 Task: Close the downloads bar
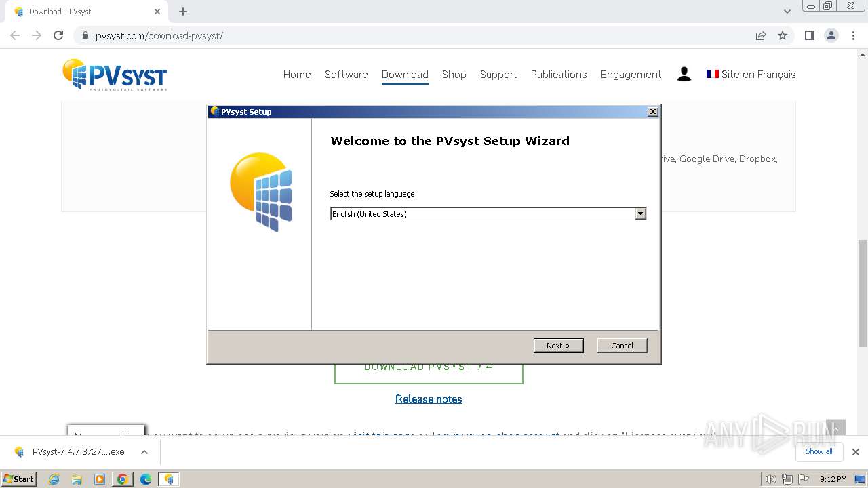(x=855, y=452)
